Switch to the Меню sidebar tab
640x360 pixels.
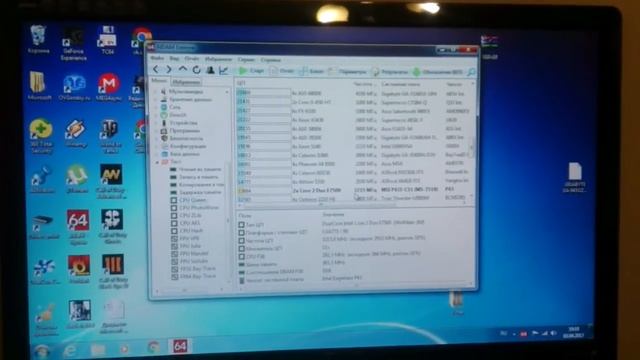pyautogui.click(x=159, y=80)
